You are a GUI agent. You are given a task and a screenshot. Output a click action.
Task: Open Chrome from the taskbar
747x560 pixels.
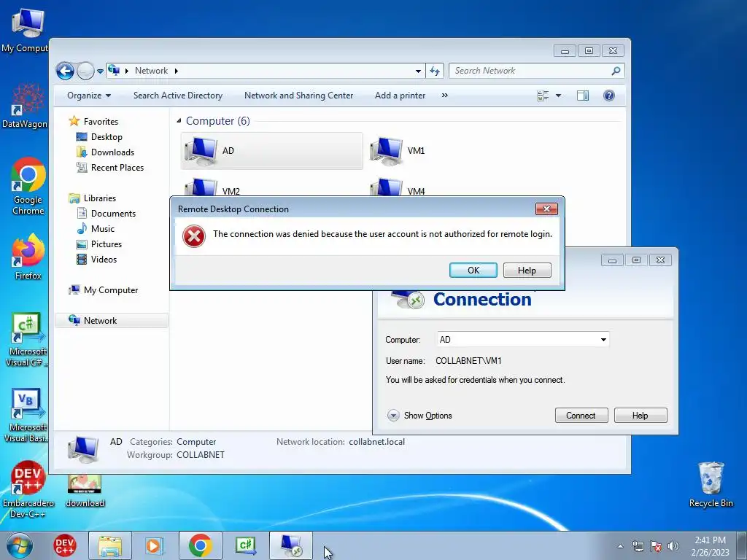point(200,545)
